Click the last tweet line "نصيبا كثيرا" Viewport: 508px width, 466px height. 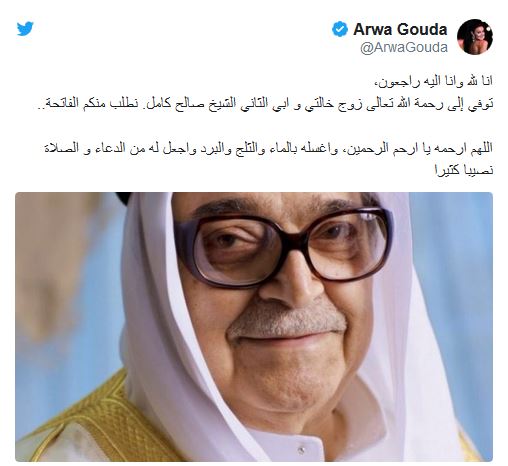click(464, 171)
